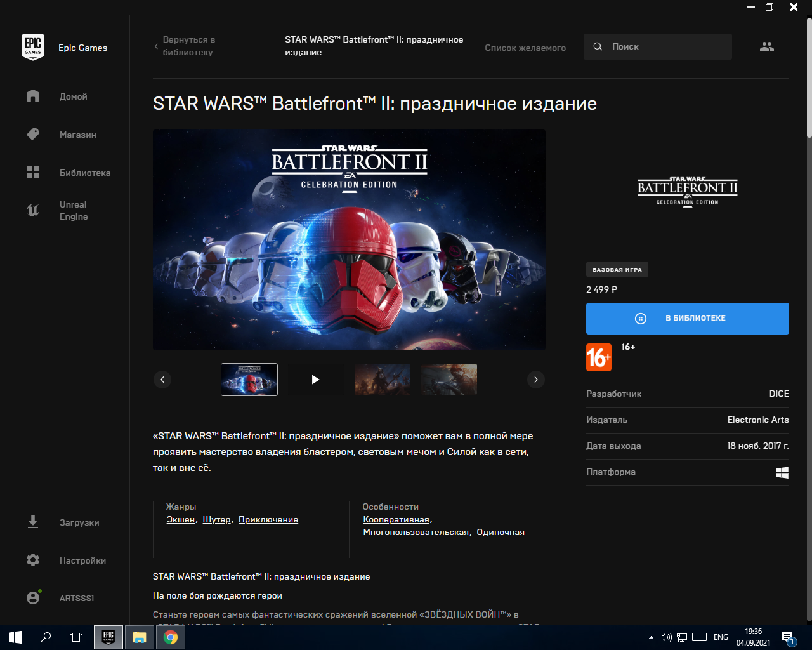Open Магазин in sidebar

coord(78,135)
